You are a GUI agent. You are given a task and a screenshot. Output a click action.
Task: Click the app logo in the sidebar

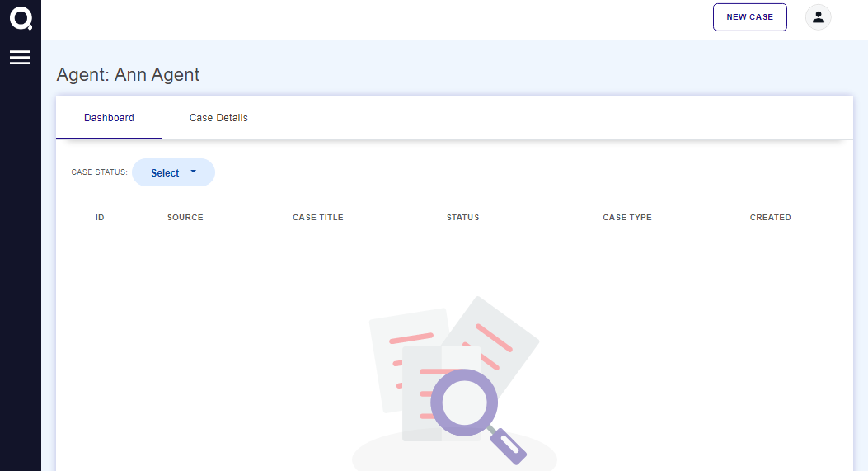pyautogui.click(x=21, y=18)
